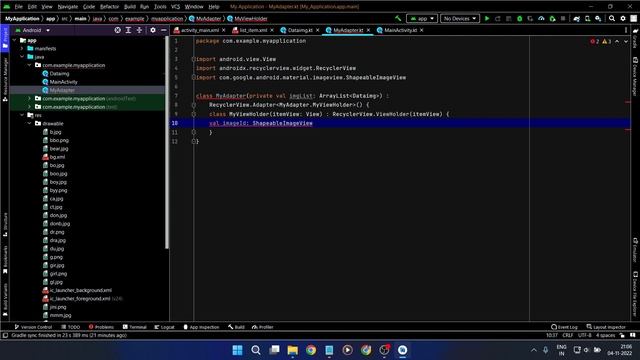640x360 pixels.
Task: Open the Terminal tool window
Action: coord(134,327)
